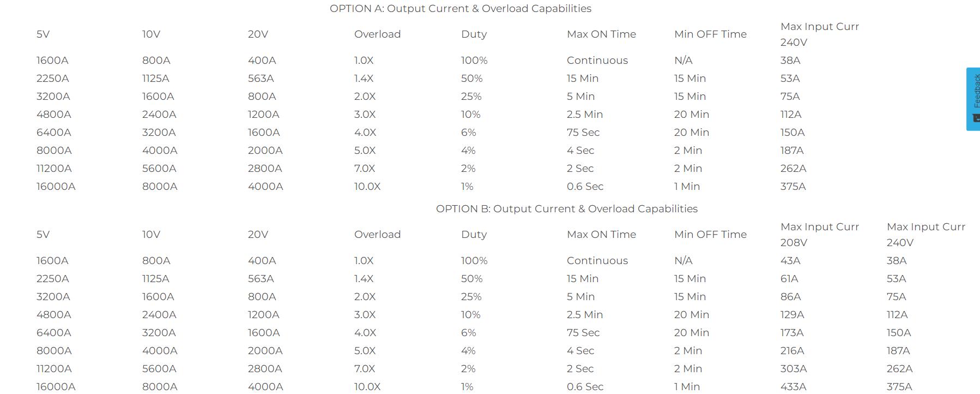The width and height of the screenshot is (980, 394).
Task: Click 16000A cell in Option A table
Action: pyautogui.click(x=56, y=187)
